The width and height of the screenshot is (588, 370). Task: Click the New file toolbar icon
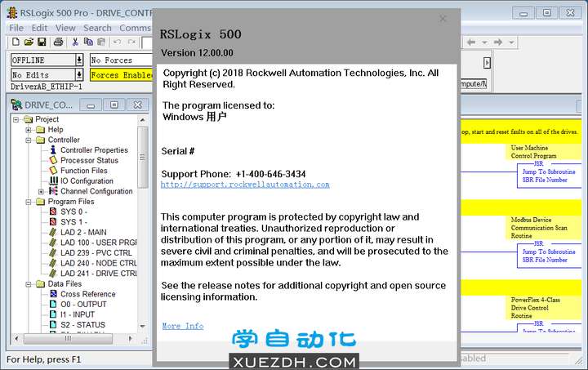point(16,42)
